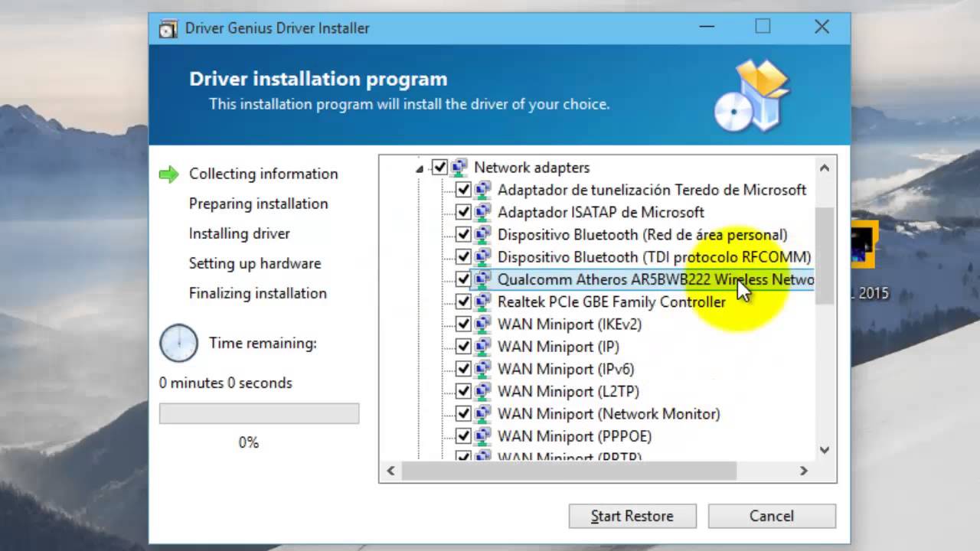Click the Network adapters category icon
This screenshot has height=551, width=980.
[x=459, y=167]
